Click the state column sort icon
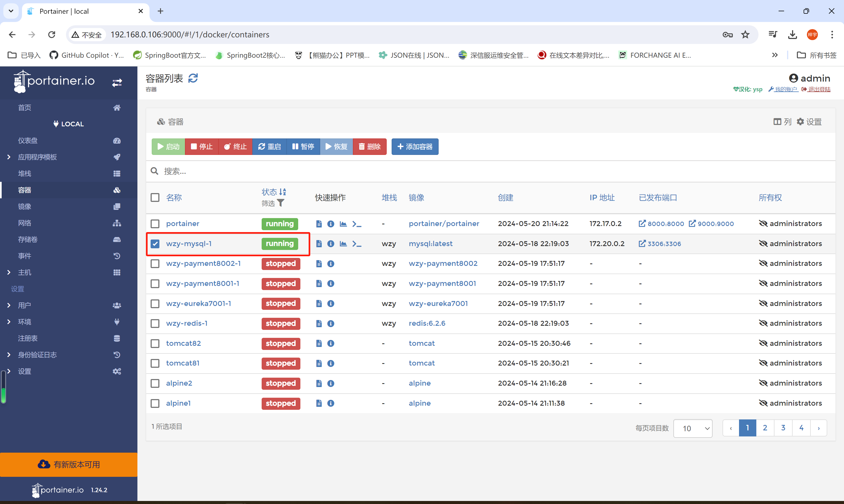 pos(283,192)
